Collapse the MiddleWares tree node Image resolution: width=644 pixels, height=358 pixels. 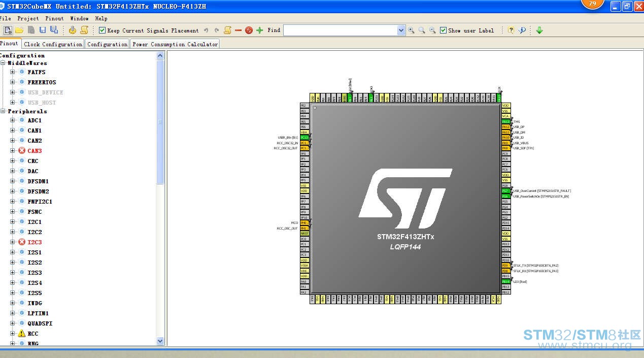(3, 63)
